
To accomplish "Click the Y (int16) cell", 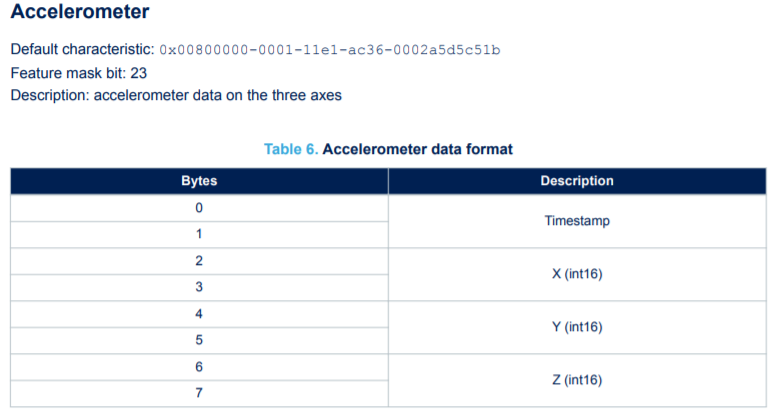I will click(577, 327).
